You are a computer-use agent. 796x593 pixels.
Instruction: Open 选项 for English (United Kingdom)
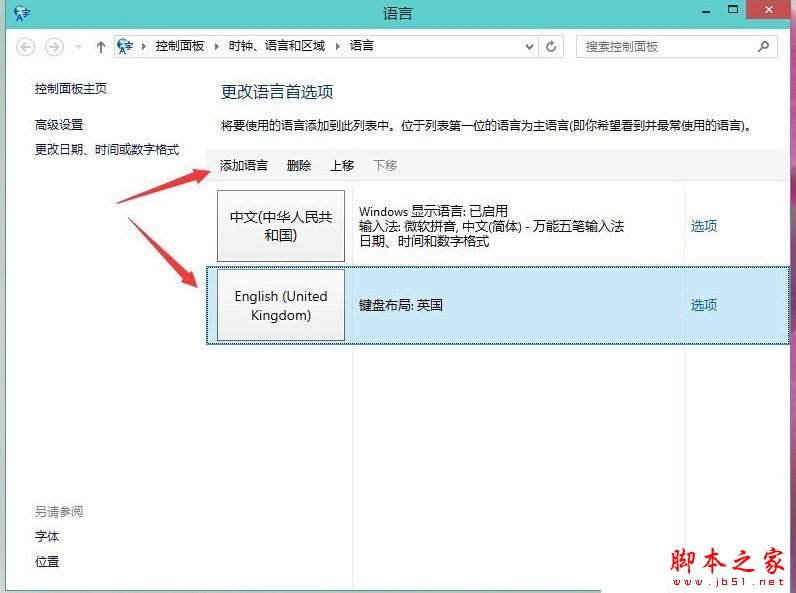tap(704, 305)
